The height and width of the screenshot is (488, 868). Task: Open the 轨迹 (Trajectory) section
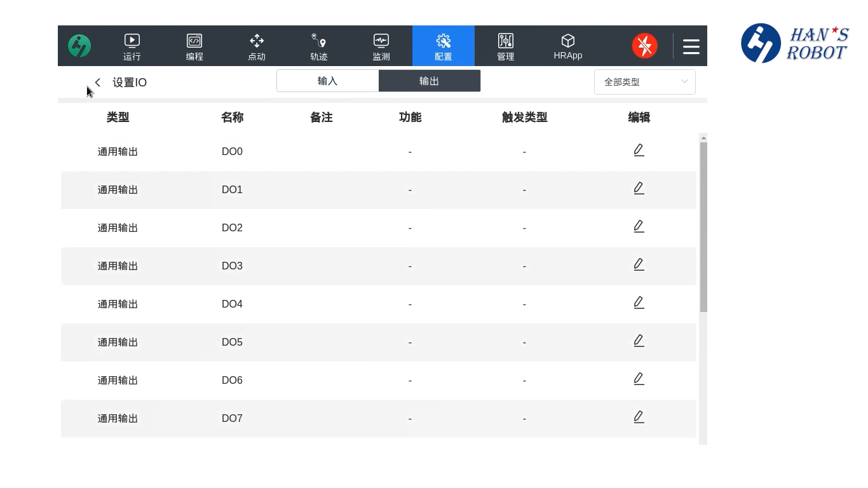tap(319, 46)
